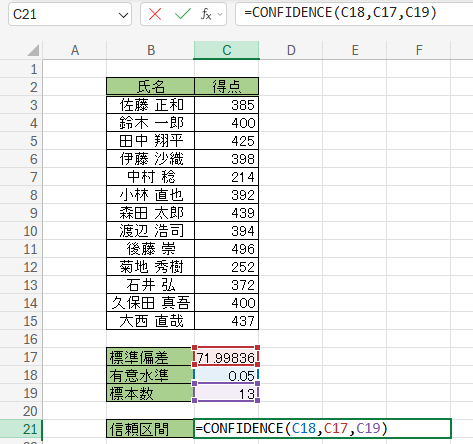473x444 pixels.
Task: Click the 得点 header cell
Action: [x=227, y=87]
